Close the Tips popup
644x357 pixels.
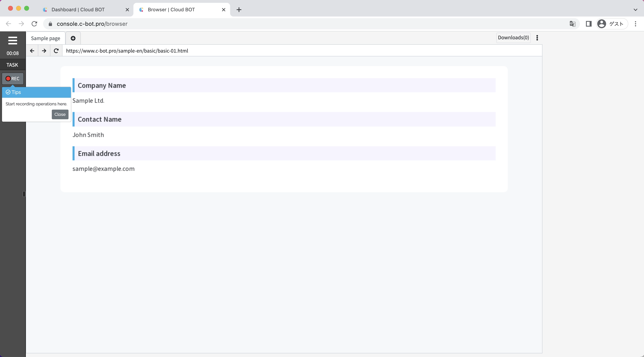[x=60, y=114]
